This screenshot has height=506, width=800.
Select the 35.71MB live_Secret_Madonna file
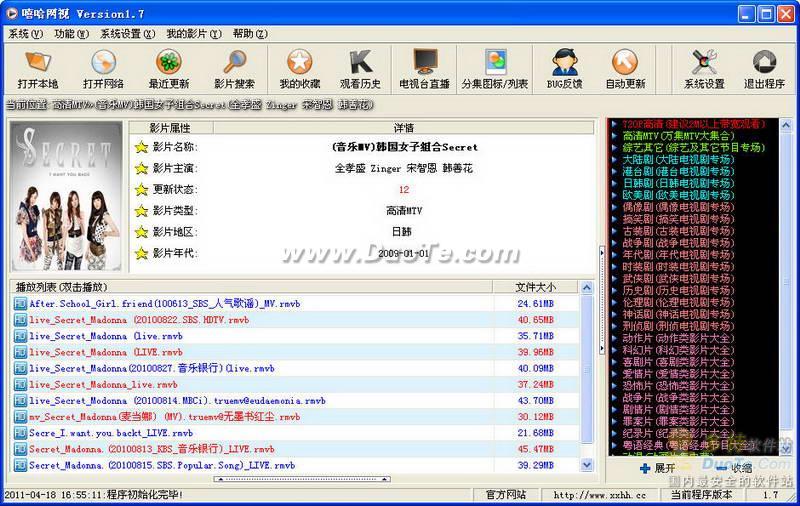(106, 336)
